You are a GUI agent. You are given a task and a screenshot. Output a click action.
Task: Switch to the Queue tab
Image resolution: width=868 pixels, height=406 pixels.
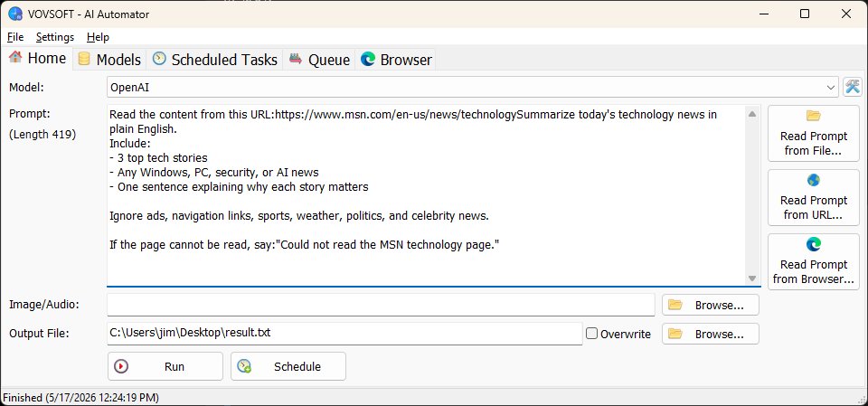[x=319, y=60]
